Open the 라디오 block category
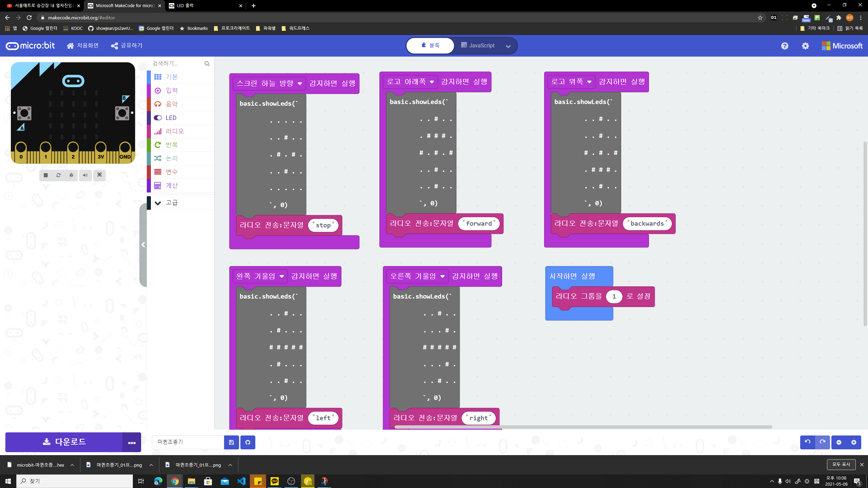Viewport: 868px width, 488px height. click(x=175, y=131)
